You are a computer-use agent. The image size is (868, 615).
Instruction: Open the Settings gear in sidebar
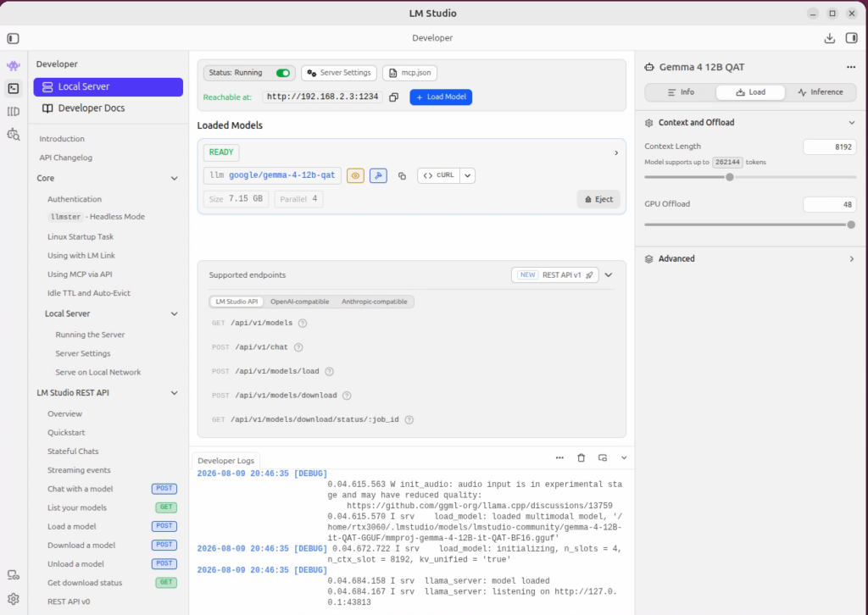14,599
